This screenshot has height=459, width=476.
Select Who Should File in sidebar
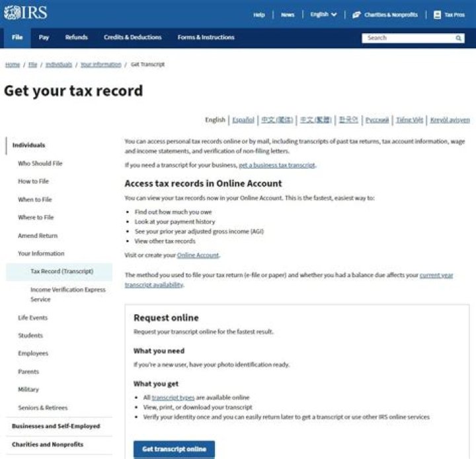tap(40, 163)
